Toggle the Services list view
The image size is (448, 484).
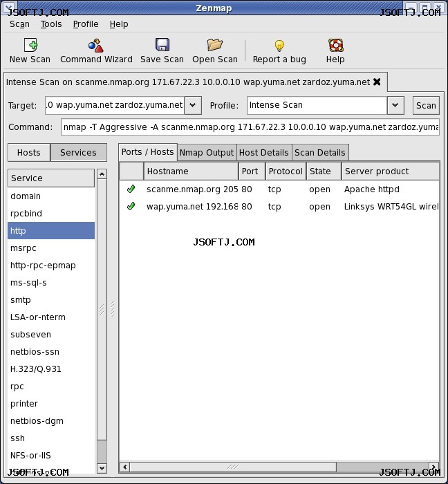[x=78, y=153]
